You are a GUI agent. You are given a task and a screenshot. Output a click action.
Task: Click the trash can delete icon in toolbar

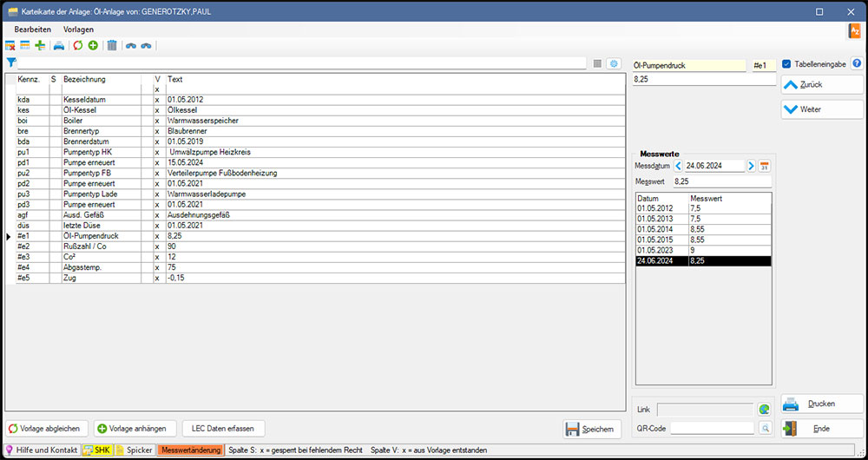click(x=111, y=45)
